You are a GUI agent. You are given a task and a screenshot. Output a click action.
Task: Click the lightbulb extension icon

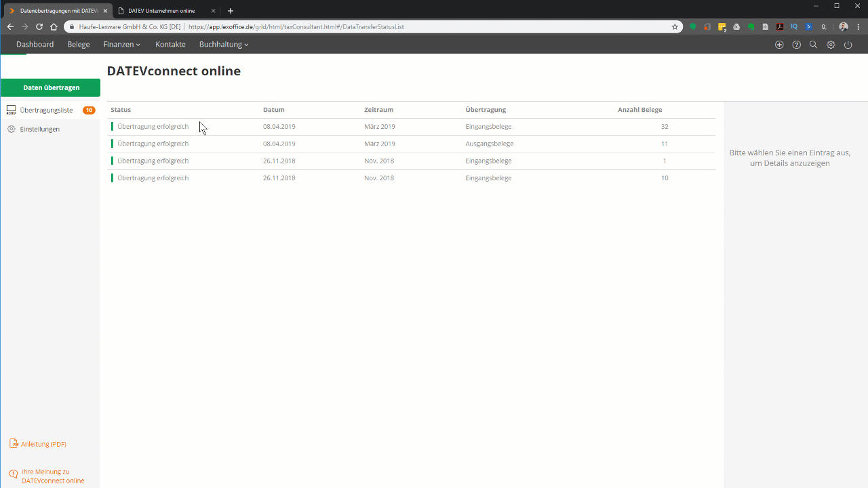coord(823,27)
